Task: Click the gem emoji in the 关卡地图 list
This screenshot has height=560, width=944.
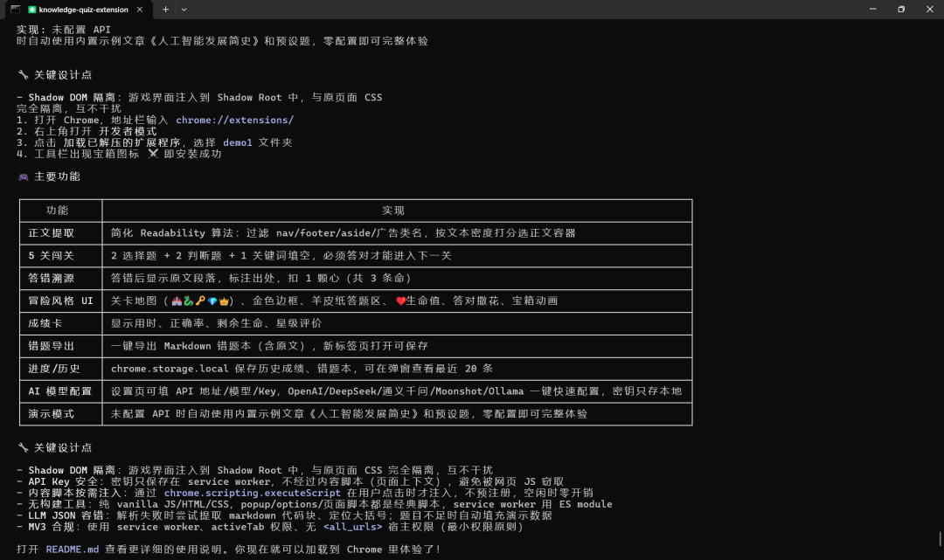Action: click(x=212, y=301)
